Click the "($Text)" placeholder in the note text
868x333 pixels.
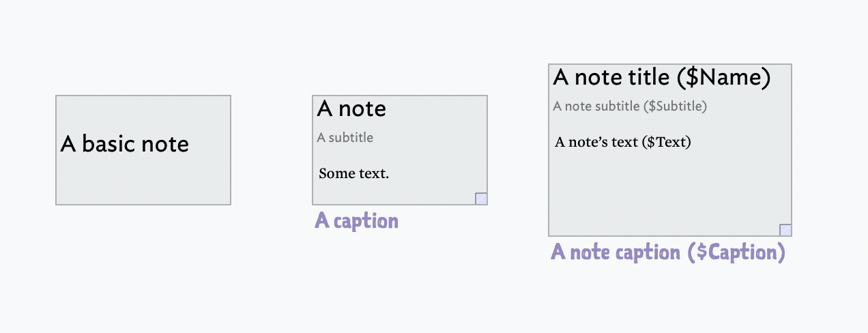[667, 142]
